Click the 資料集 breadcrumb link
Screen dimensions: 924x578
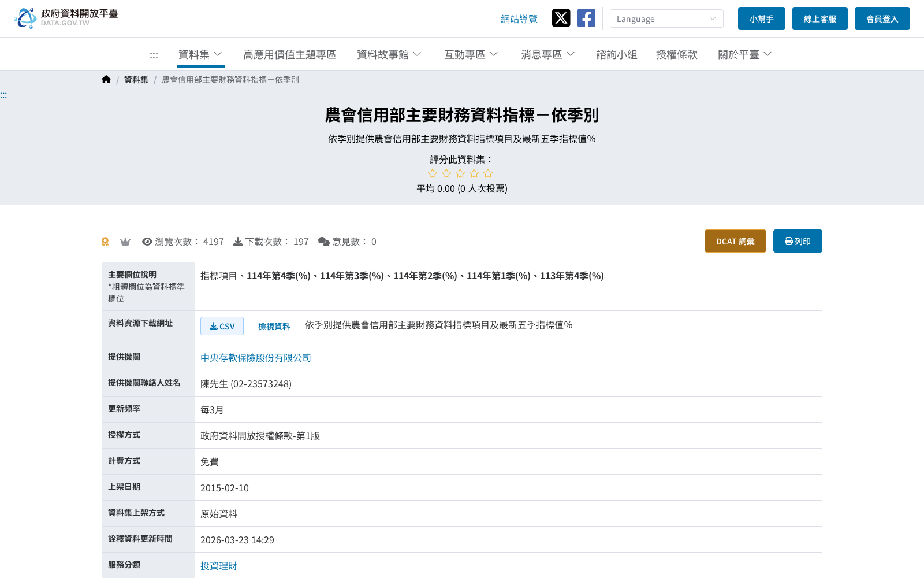click(x=136, y=80)
